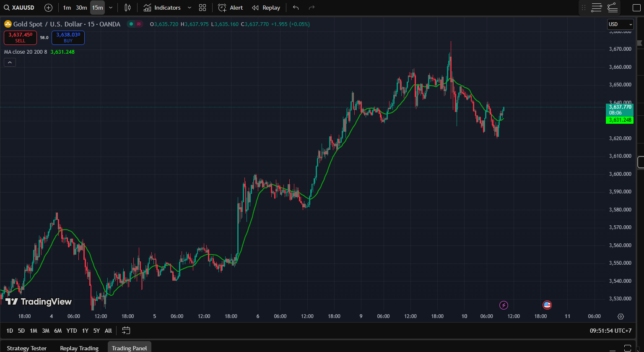Open the go to date calendar icon

tap(126, 331)
